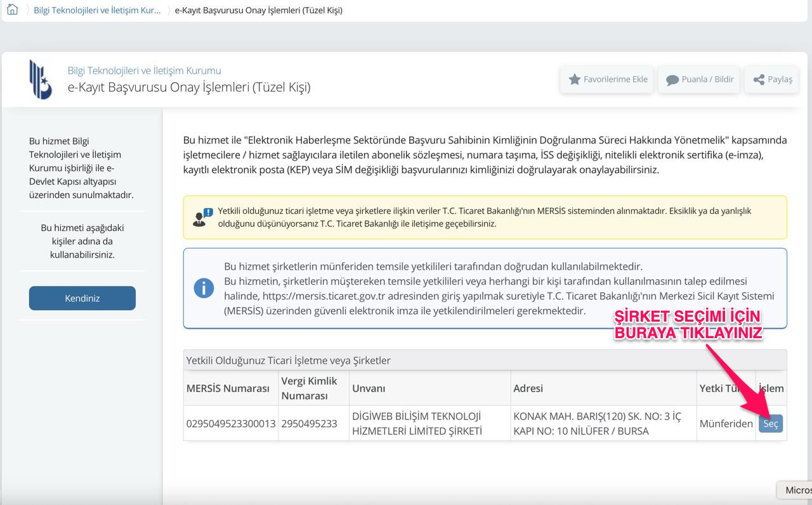Click the home icon in the breadcrumb

point(12,10)
